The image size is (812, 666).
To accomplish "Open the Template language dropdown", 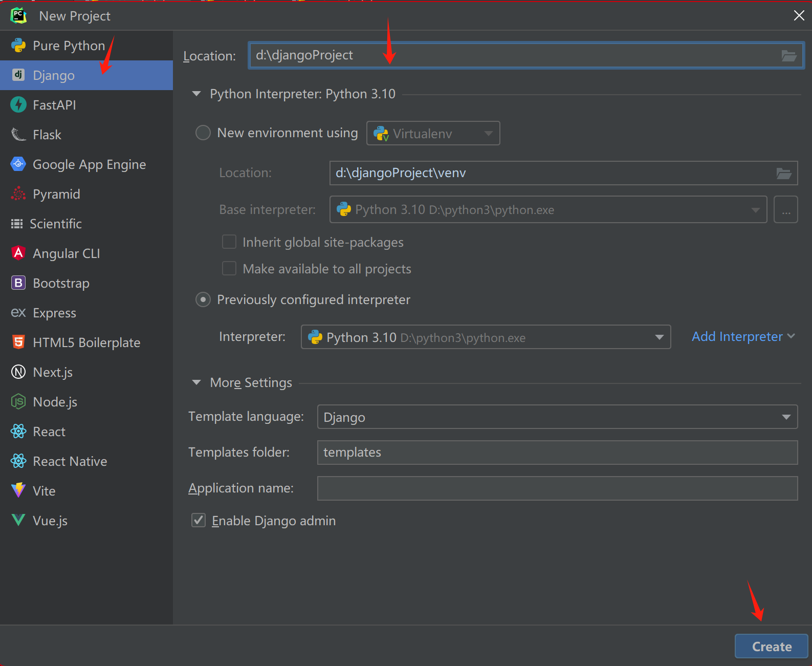I will (x=557, y=417).
